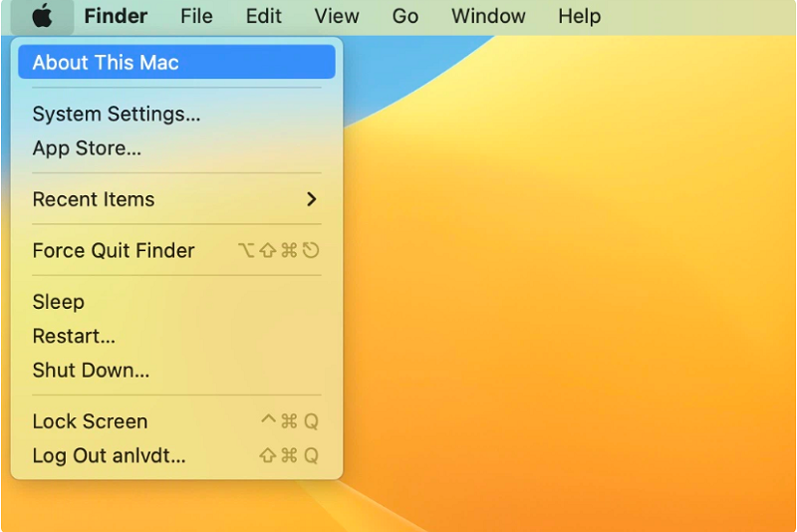Open the Edit menu in menu bar
Viewport: 797px width, 532px height.
(263, 16)
